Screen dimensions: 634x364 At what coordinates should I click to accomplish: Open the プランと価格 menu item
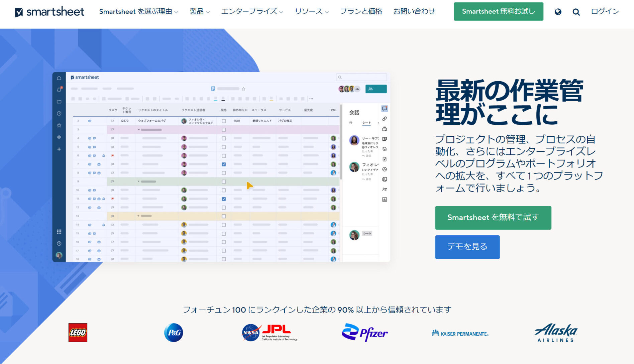(x=361, y=11)
